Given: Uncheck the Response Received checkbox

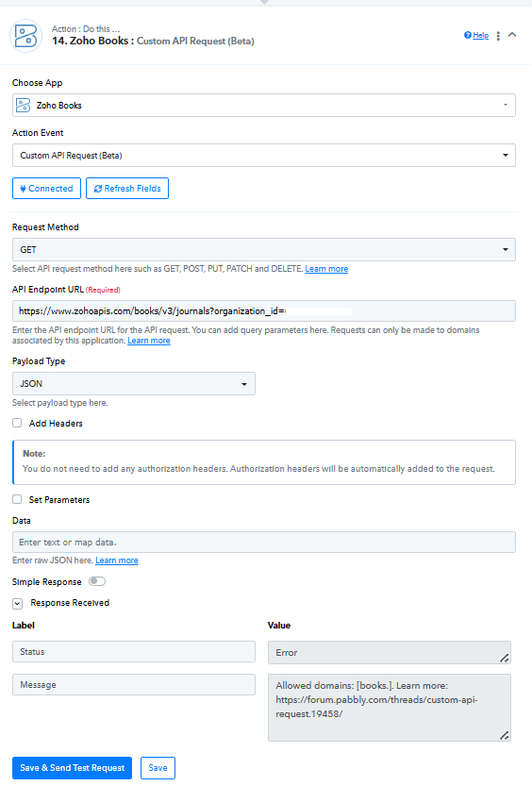Looking at the screenshot, I should pyautogui.click(x=18, y=603).
